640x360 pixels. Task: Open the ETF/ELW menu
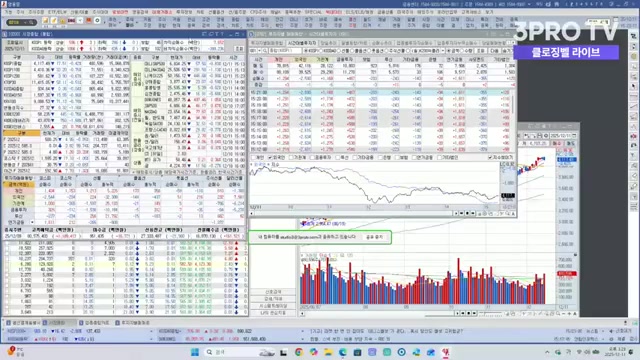[x=57, y=13]
